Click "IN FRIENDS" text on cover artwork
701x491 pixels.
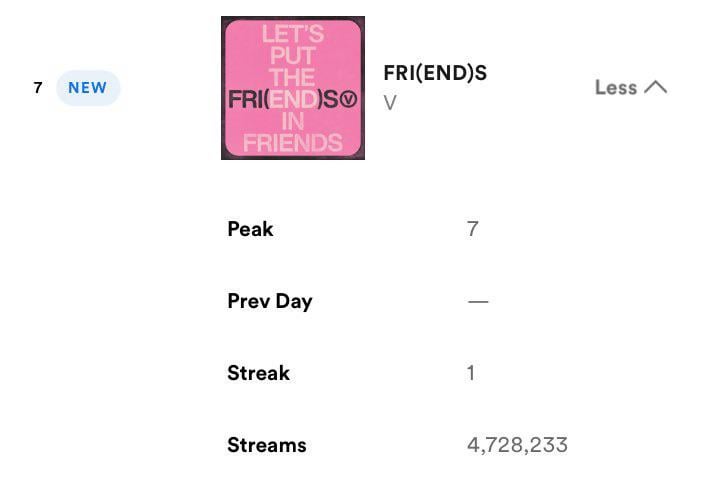tap(292, 133)
